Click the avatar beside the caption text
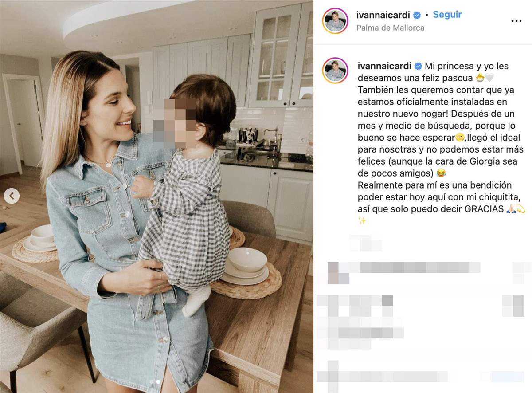 click(335, 71)
